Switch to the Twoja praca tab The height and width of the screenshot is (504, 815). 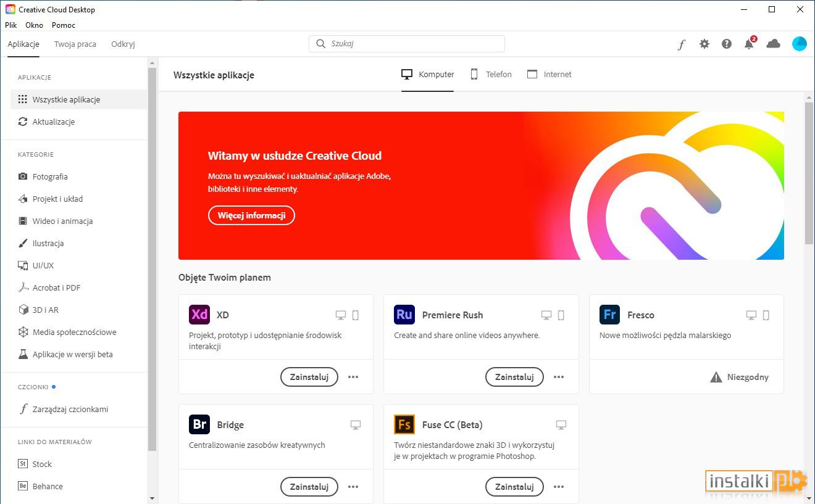[75, 44]
